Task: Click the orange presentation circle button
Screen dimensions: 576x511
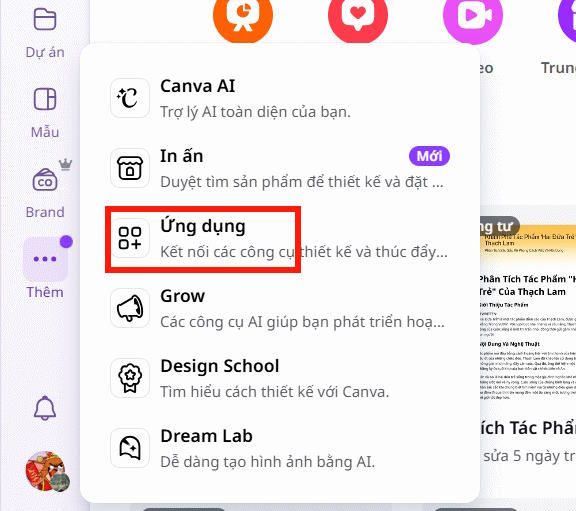Action: [x=243, y=17]
